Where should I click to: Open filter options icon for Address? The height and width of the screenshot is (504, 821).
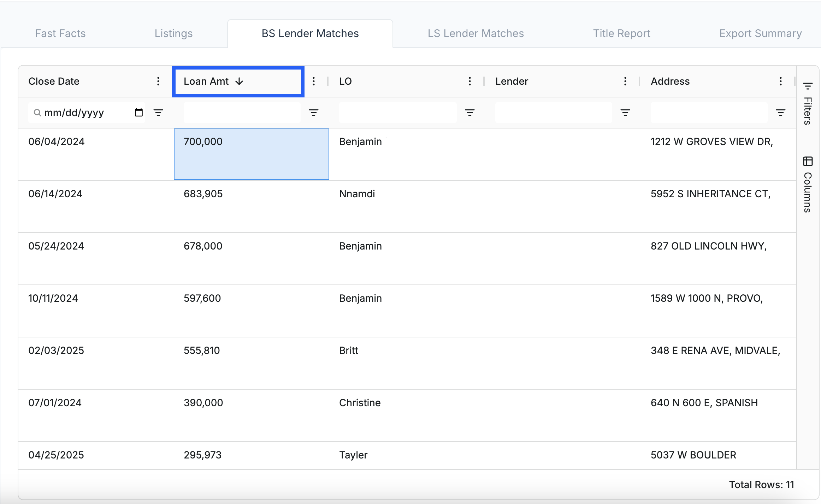click(x=780, y=113)
